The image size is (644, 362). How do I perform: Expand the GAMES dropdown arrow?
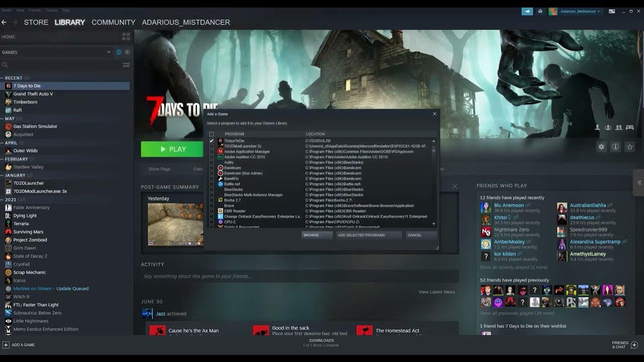[x=109, y=52]
